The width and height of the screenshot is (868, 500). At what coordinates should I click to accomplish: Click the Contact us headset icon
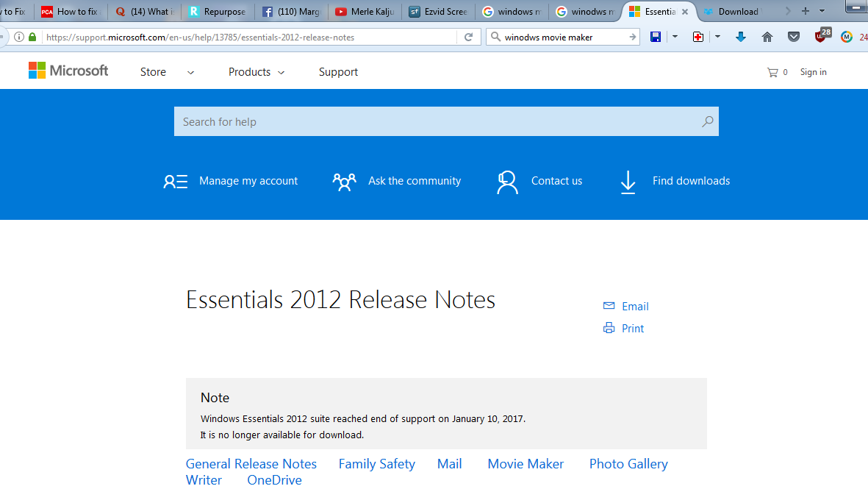[507, 182]
